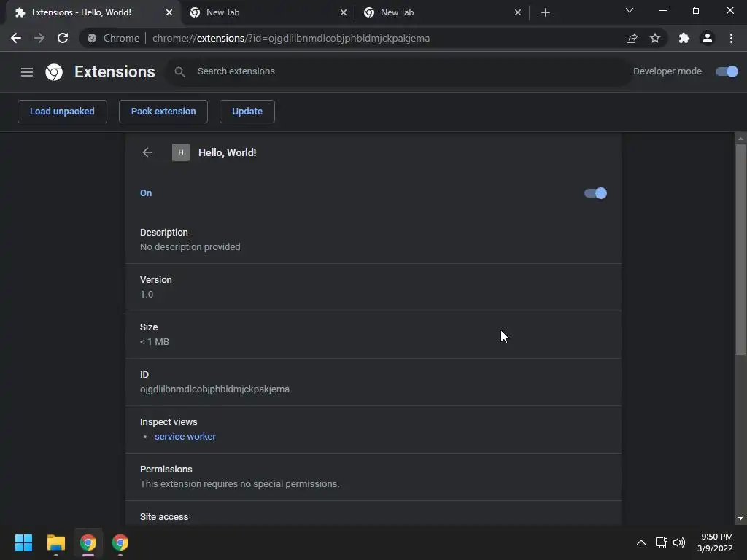Click the volume speaker icon

click(679, 542)
